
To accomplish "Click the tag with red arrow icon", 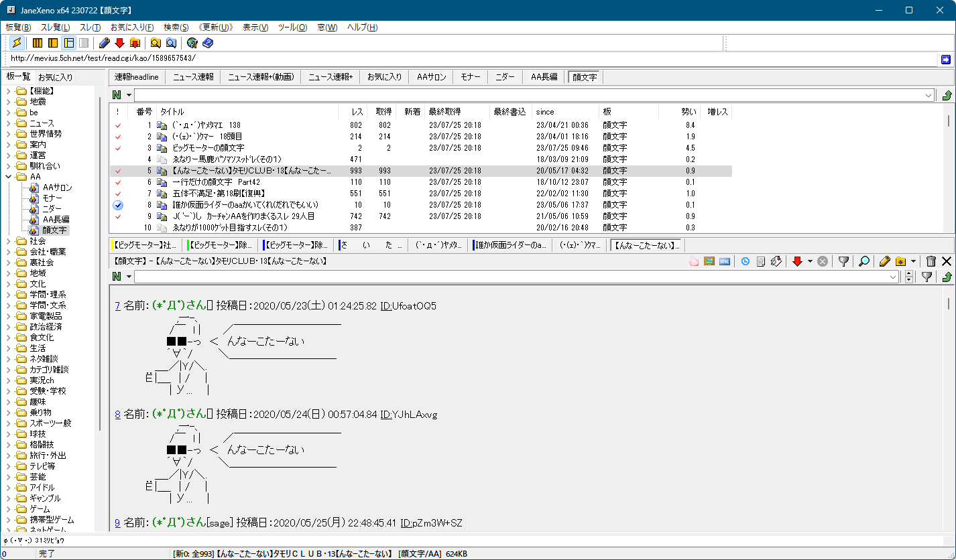I will tap(776, 261).
